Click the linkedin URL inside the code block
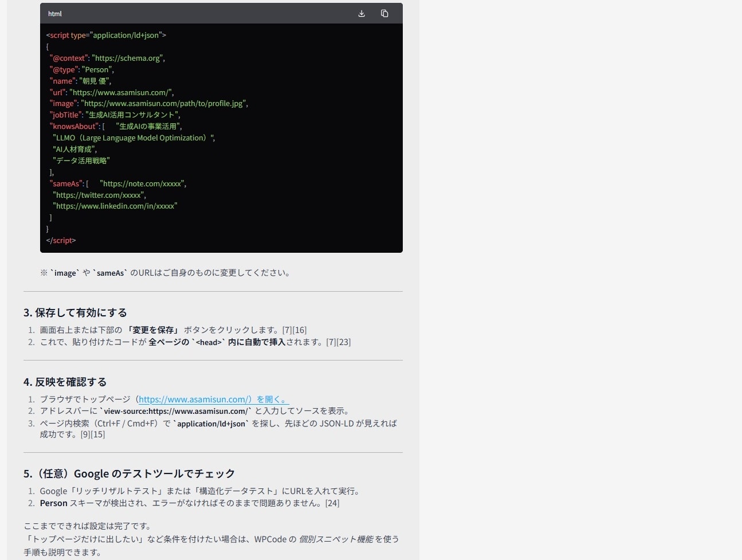The width and height of the screenshot is (742, 560). coord(115,206)
